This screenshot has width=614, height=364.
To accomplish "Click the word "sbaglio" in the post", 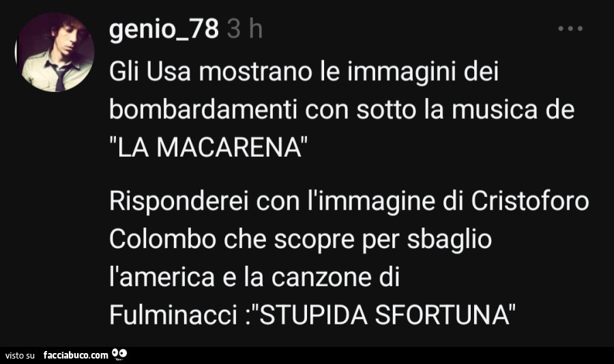I will pos(449,239).
